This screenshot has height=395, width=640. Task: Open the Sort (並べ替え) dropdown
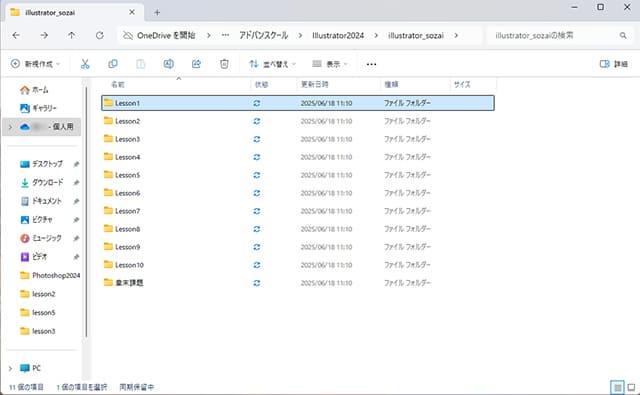[273, 64]
